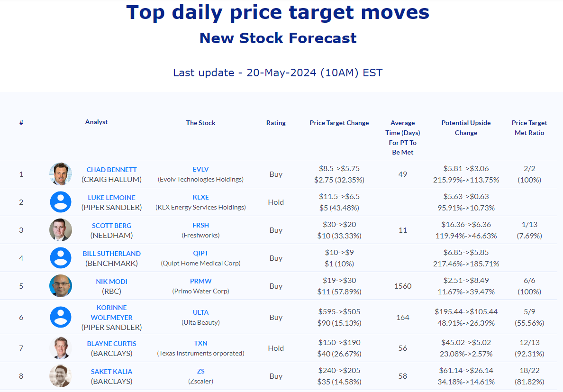Viewport: 563px width, 392px height.
Task: Click the (Primo Water Corp) company name
Action: click(201, 291)
